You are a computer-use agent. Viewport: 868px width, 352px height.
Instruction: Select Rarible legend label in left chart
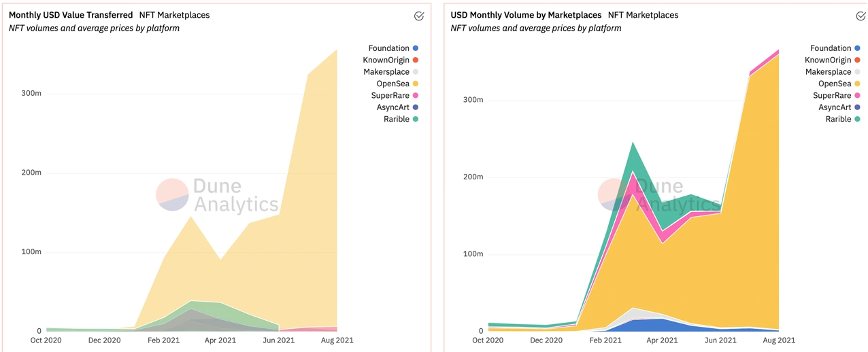click(x=397, y=119)
